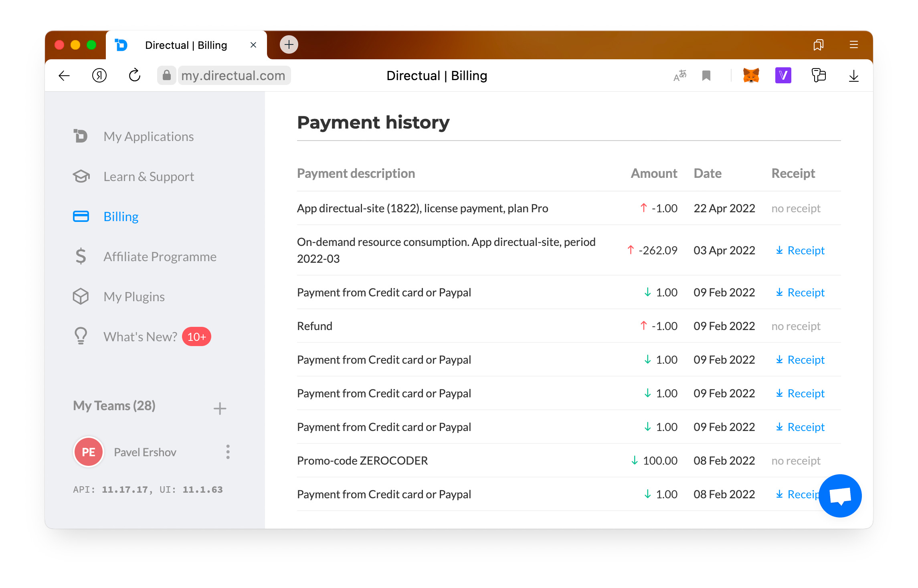The height and width of the screenshot is (588, 918).
Task: Click the purple V extension icon
Action: coord(783,75)
